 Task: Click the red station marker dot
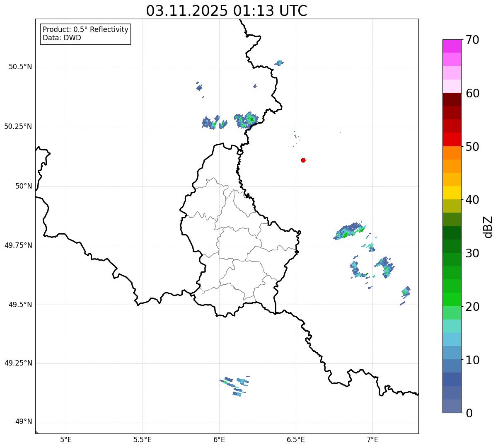pyautogui.click(x=303, y=160)
